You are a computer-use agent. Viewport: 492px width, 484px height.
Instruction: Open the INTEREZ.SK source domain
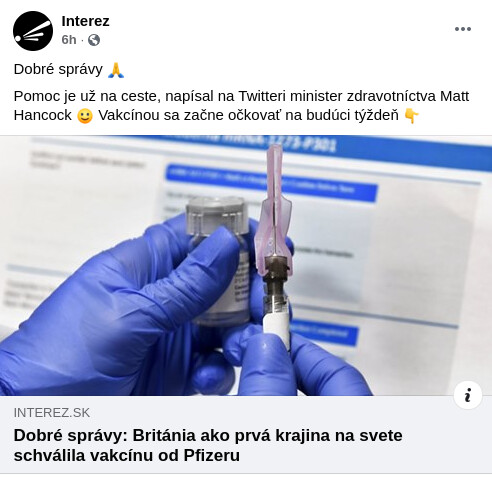pos(52,413)
